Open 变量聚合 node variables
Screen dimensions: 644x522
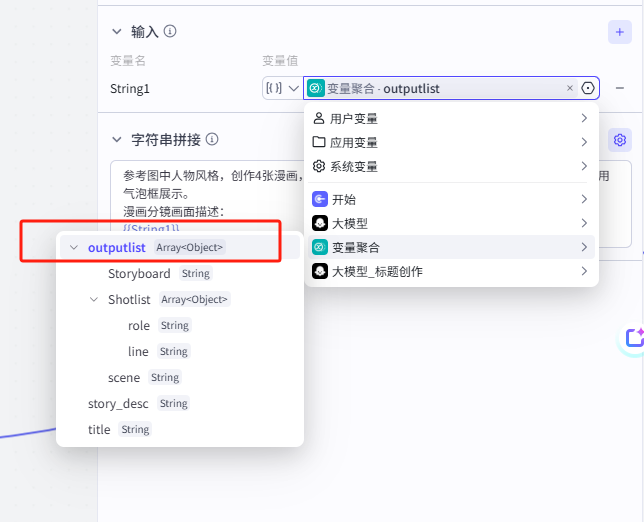(x=451, y=247)
